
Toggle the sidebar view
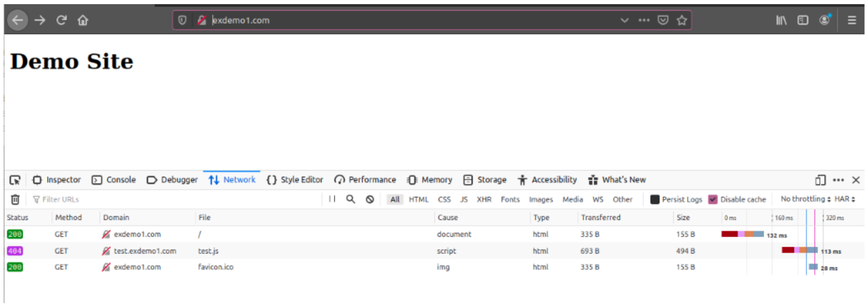coord(803,20)
